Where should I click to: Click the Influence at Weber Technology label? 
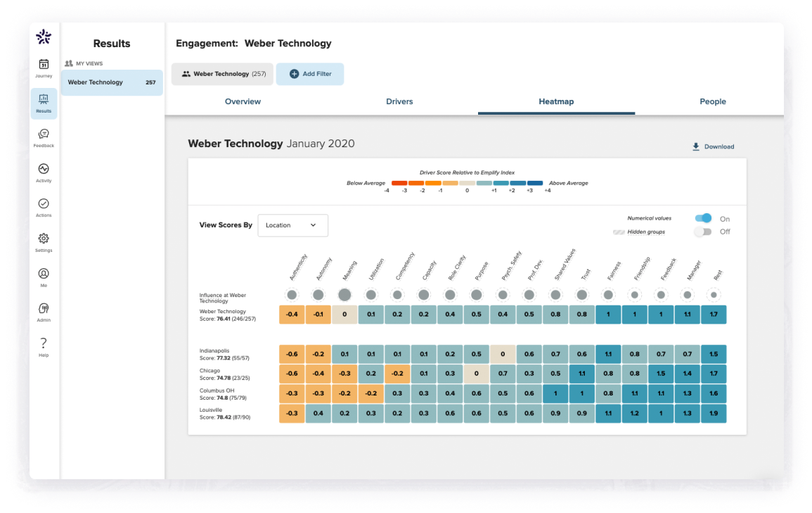[x=223, y=298]
